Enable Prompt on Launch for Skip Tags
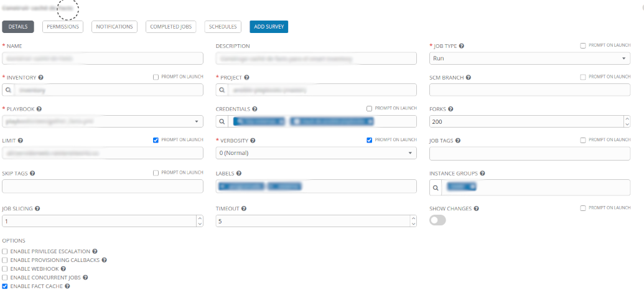644x290 pixels. 156,173
